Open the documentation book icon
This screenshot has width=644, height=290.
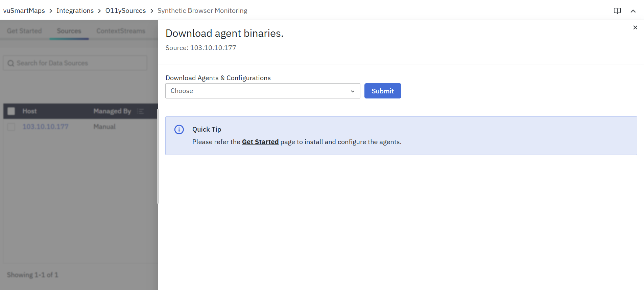[x=617, y=11]
